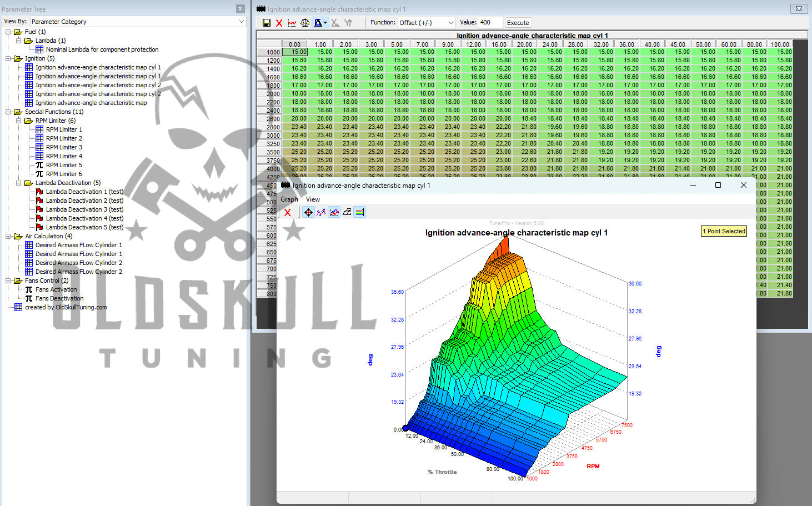Viewport: 812px width, 506px height.
Task: Click the Parameter Tree panel title
Action: [x=24, y=9]
